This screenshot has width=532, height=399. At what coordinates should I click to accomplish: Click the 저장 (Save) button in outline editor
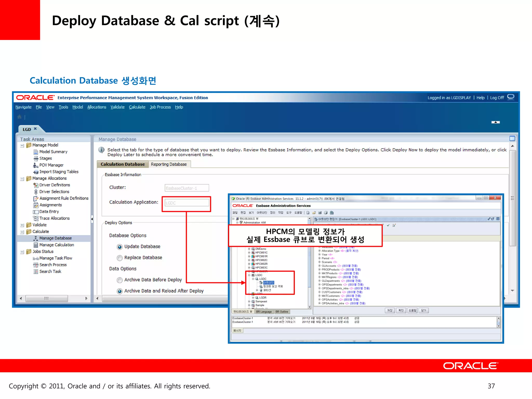coord(390,310)
